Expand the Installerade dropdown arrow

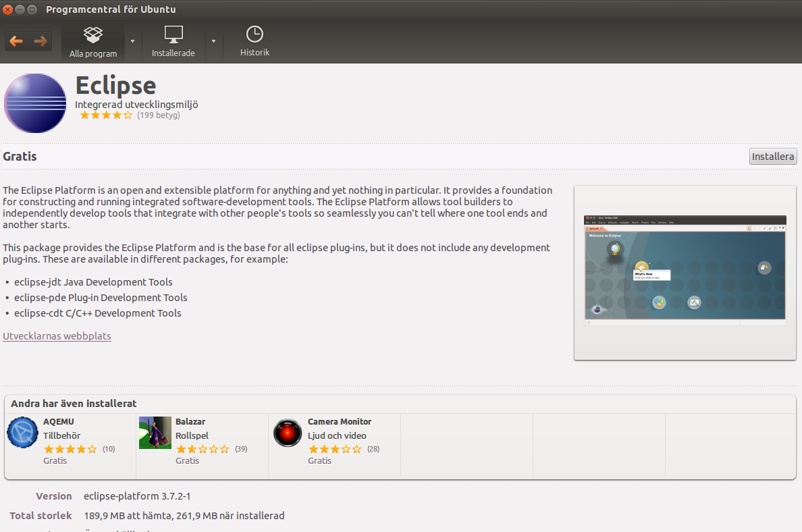[x=214, y=41]
